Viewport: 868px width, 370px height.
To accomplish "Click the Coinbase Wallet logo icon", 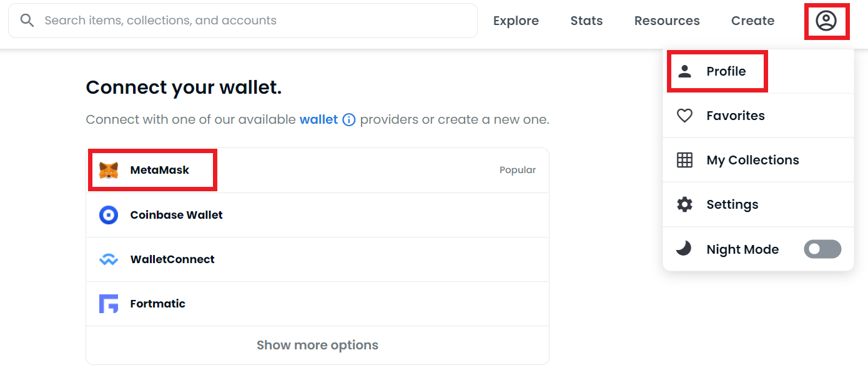I will tap(109, 215).
